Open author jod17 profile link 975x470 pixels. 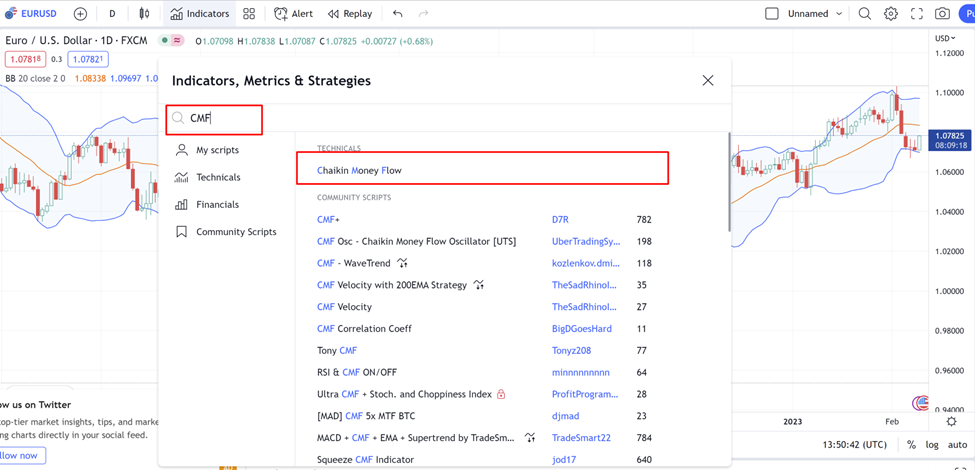click(x=562, y=459)
